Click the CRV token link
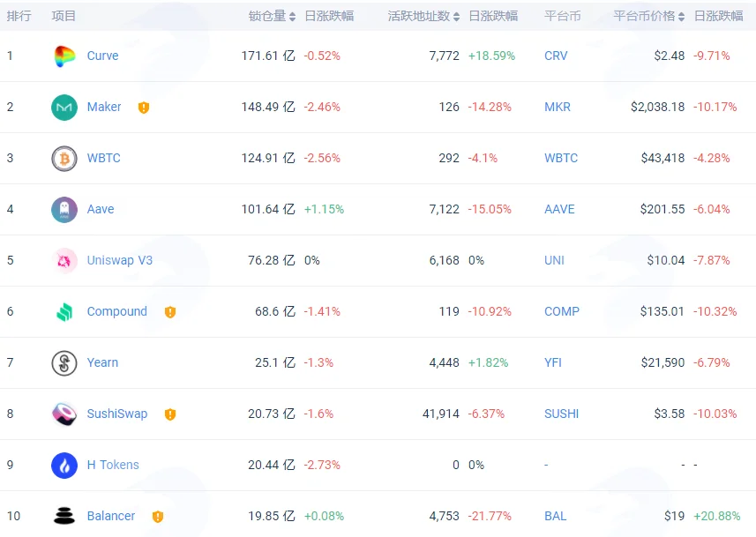The image size is (756, 537). pyautogui.click(x=556, y=56)
